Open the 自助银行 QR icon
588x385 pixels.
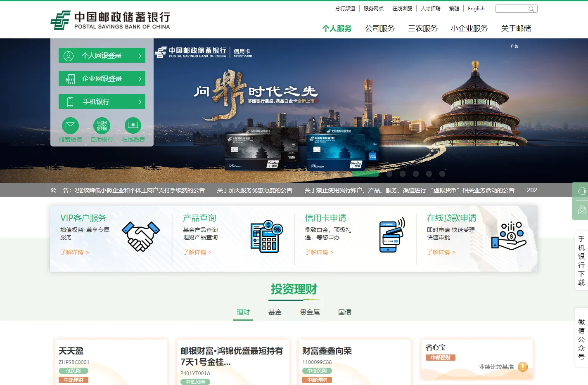tap(102, 125)
